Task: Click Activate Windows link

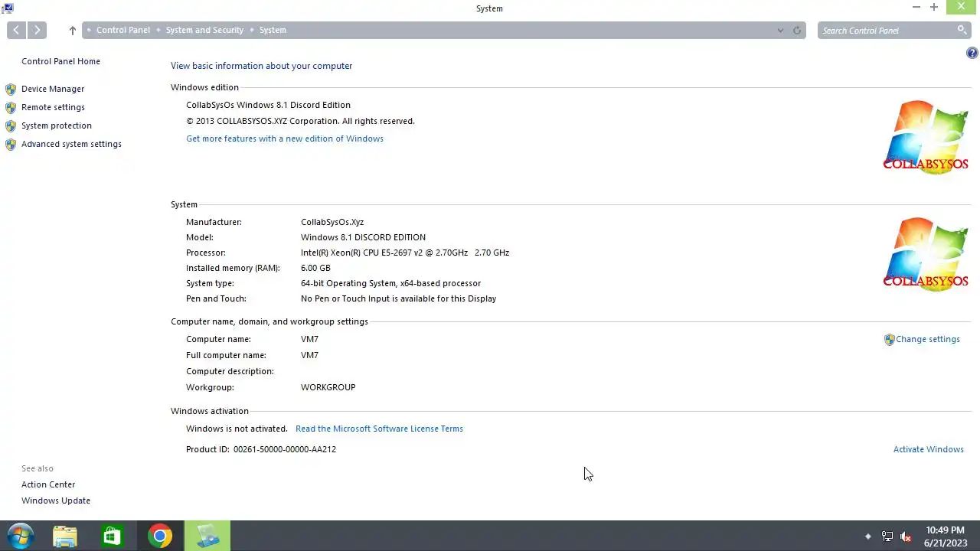Action: [929, 449]
